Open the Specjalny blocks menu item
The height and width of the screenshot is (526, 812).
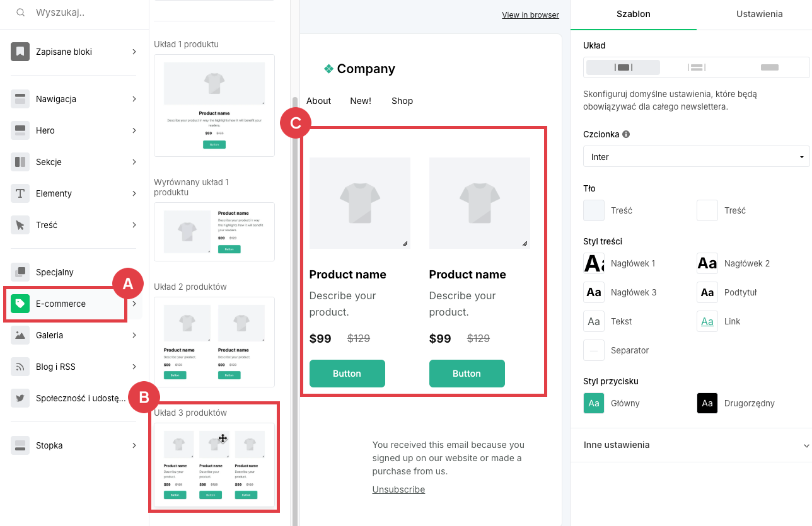click(55, 272)
